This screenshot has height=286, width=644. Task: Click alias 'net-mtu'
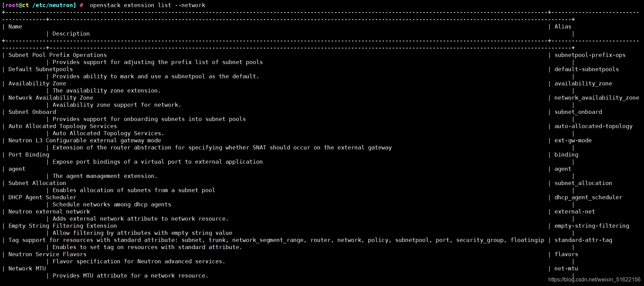(x=566, y=269)
